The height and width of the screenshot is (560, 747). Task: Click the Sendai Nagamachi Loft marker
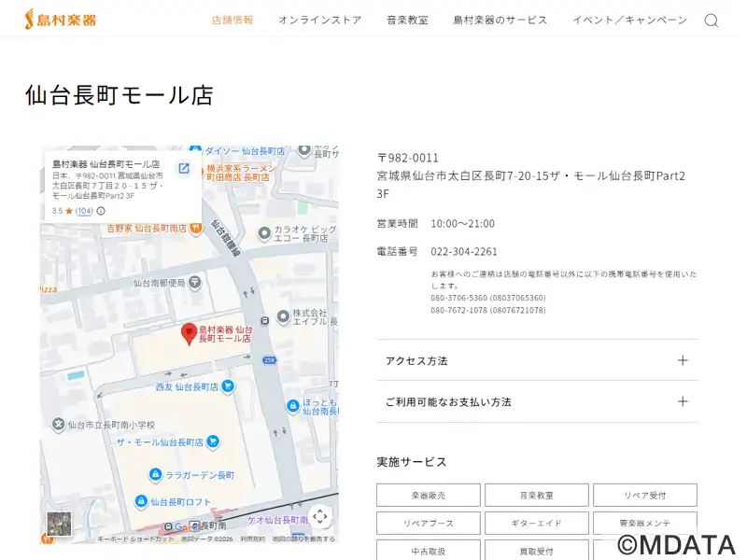141,501
